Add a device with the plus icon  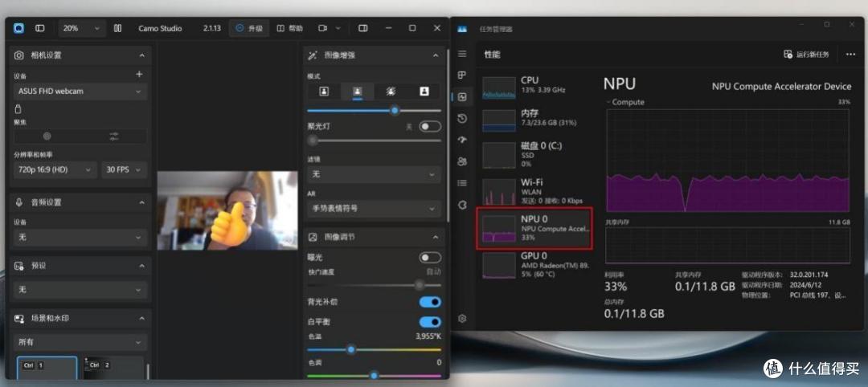pyautogui.click(x=140, y=74)
